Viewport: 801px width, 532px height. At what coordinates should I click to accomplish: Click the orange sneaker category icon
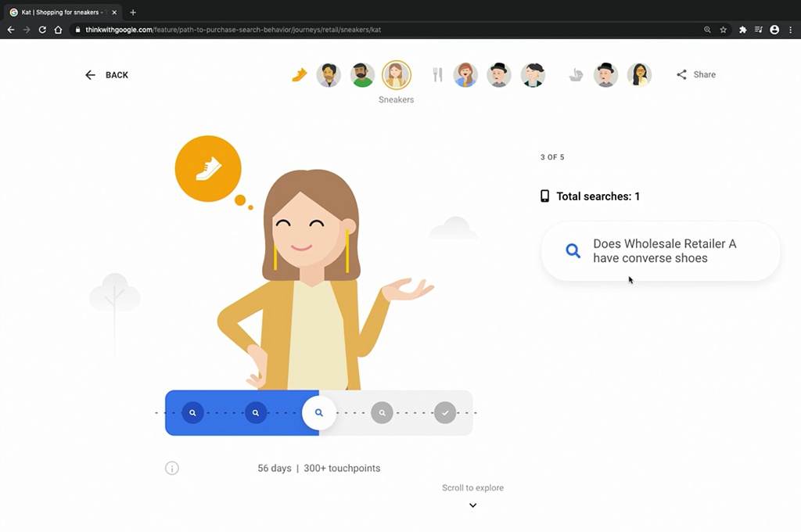[299, 75]
